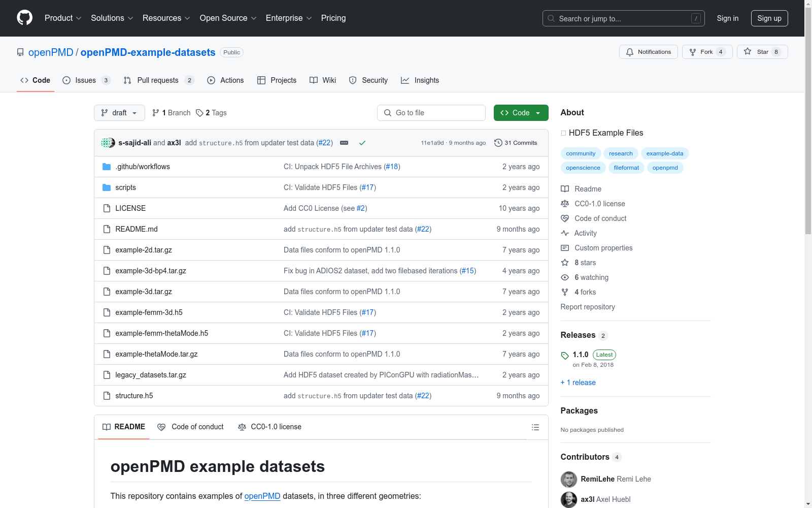
Task: Click the Custom properties icon
Action: 565,248
